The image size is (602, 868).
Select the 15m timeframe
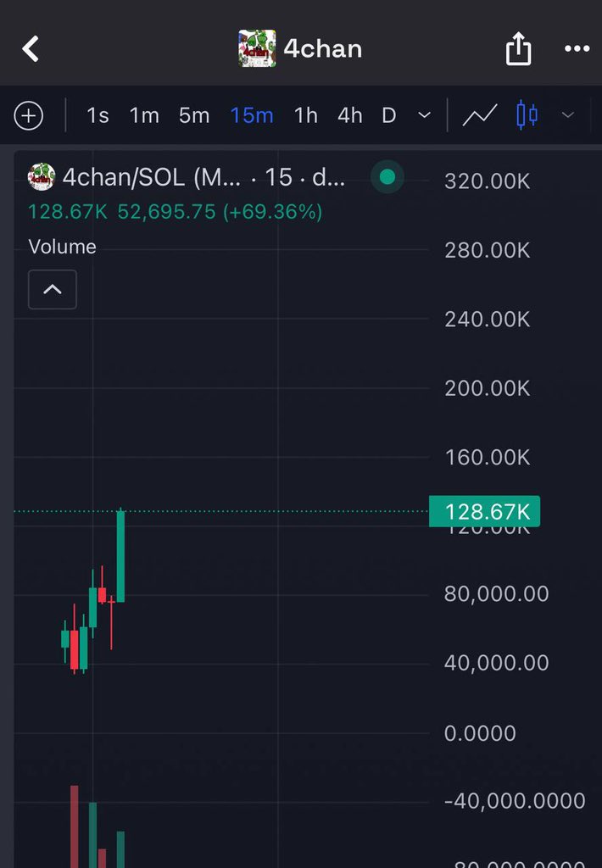click(x=252, y=115)
